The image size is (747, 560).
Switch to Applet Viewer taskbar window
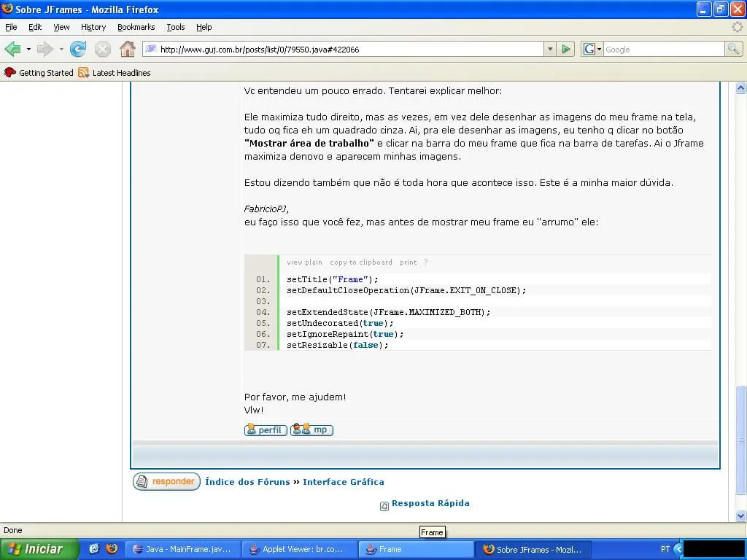click(x=299, y=549)
